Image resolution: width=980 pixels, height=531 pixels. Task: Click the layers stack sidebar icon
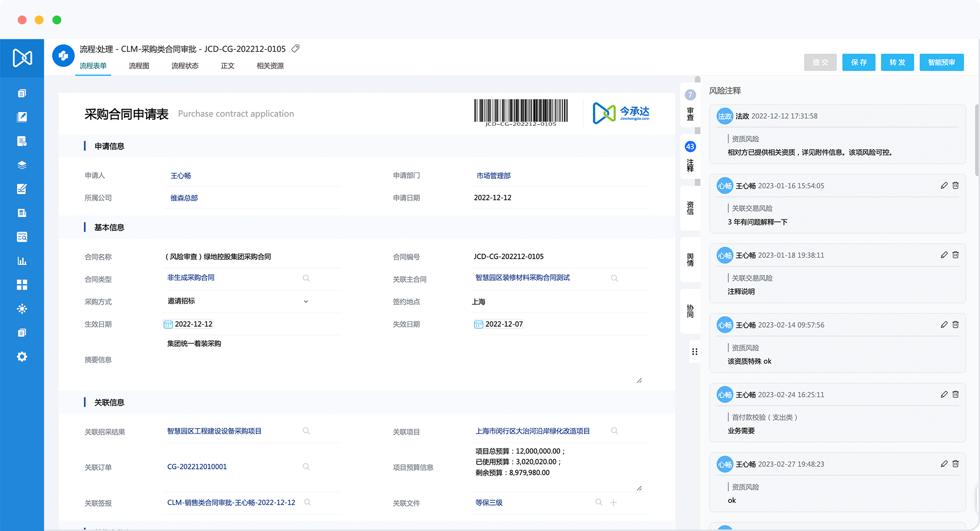22,165
